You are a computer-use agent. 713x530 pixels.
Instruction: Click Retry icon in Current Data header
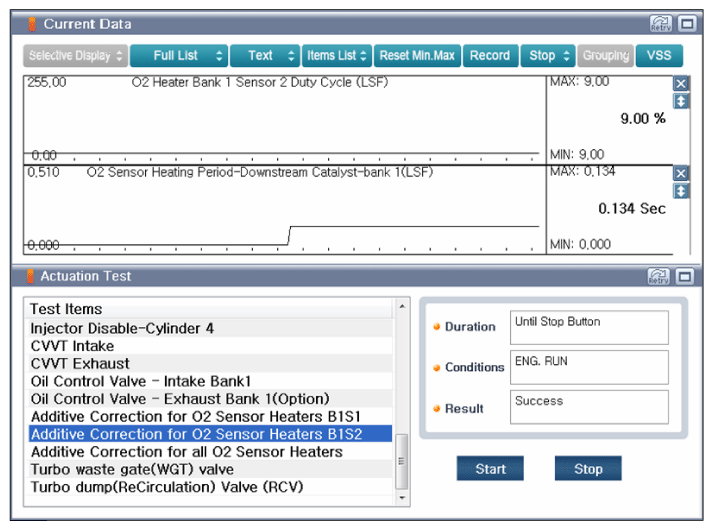tap(660, 23)
